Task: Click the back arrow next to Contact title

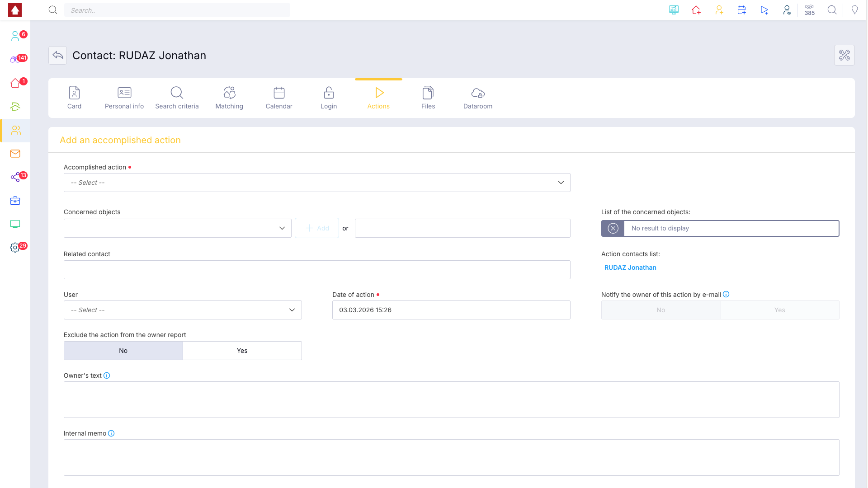Action: pyautogui.click(x=57, y=55)
